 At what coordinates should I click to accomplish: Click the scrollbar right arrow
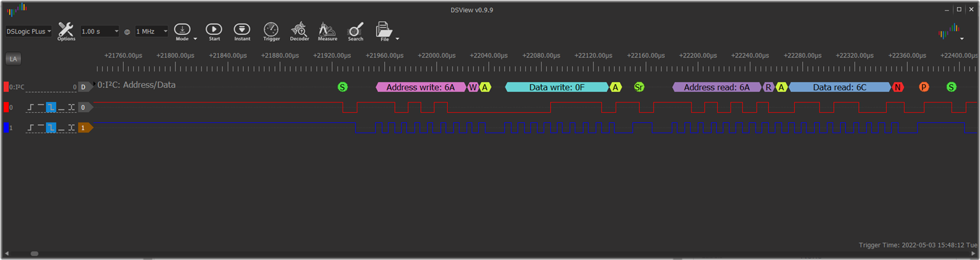pyautogui.click(x=974, y=254)
